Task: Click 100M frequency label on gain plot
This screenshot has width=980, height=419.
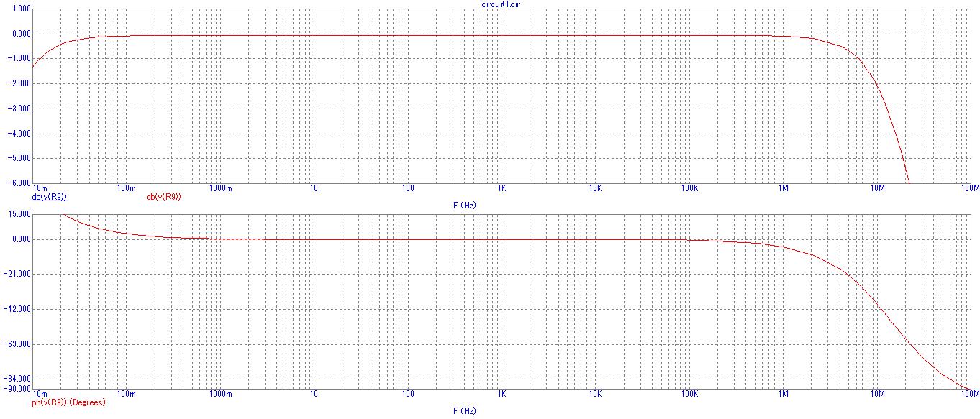Action: [971, 188]
